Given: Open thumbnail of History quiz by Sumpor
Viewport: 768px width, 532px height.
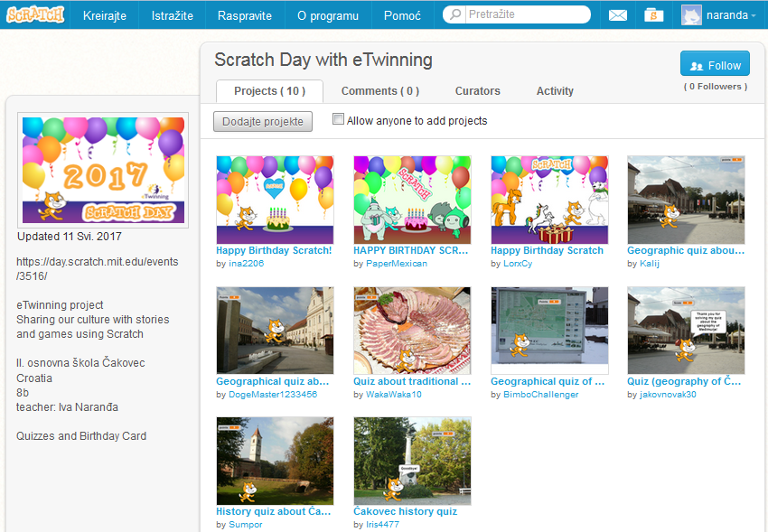Looking at the screenshot, I should (275, 461).
